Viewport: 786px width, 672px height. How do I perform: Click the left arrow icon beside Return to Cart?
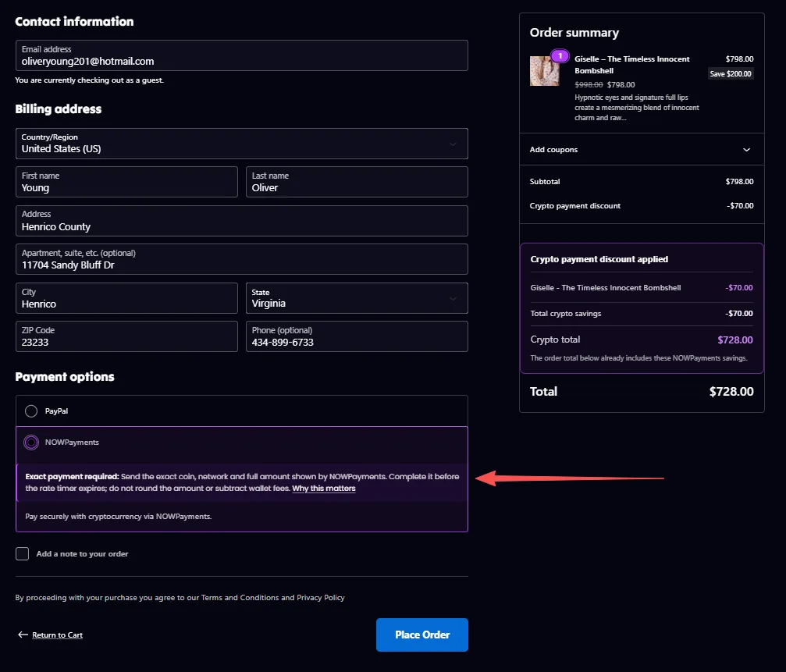[x=23, y=635]
